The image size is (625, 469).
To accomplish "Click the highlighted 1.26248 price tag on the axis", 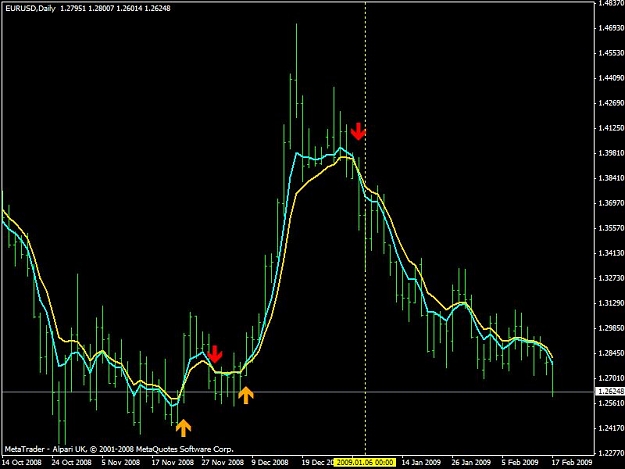I will pyautogui.click(x=610, y=392).
